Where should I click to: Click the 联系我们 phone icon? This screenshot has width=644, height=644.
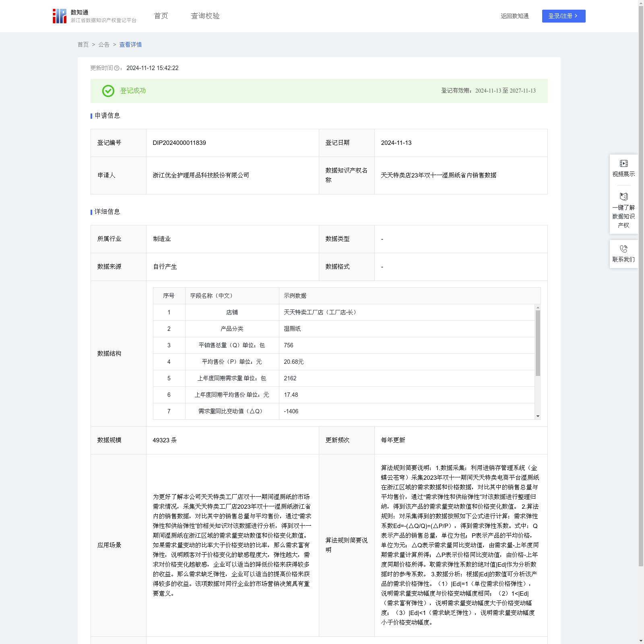[x=623, y=249]
